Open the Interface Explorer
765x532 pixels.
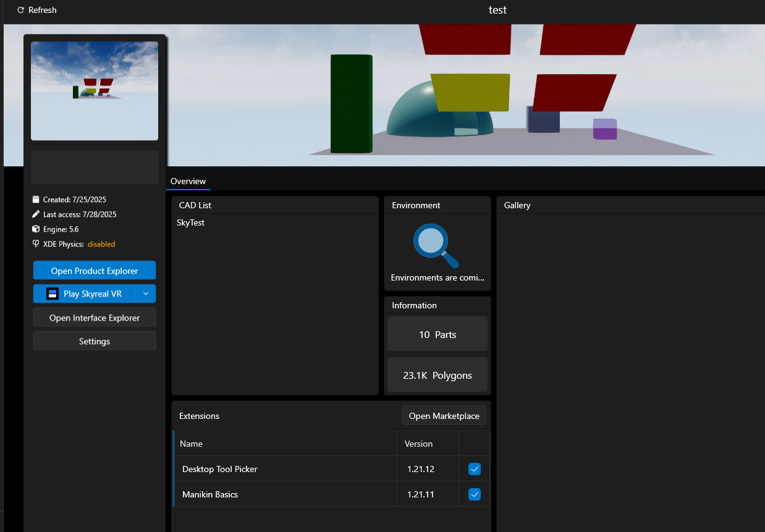coord(95,318)
